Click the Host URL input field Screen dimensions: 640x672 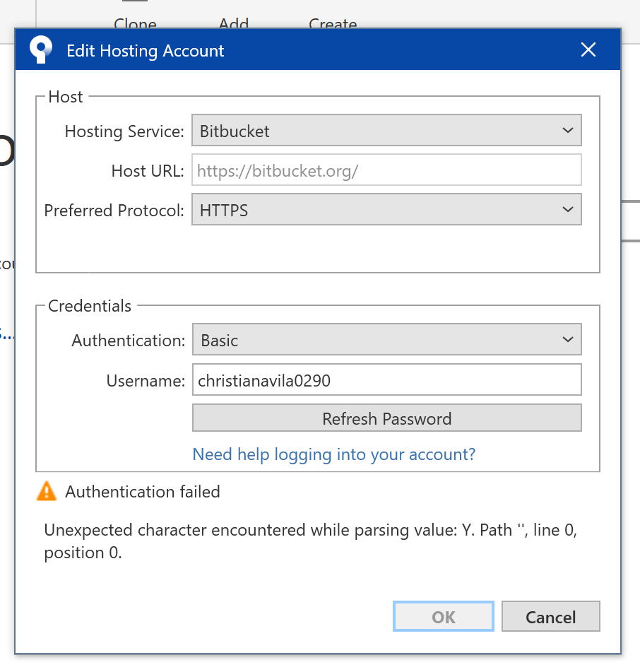pyautogui.click(x=386, y=170)
